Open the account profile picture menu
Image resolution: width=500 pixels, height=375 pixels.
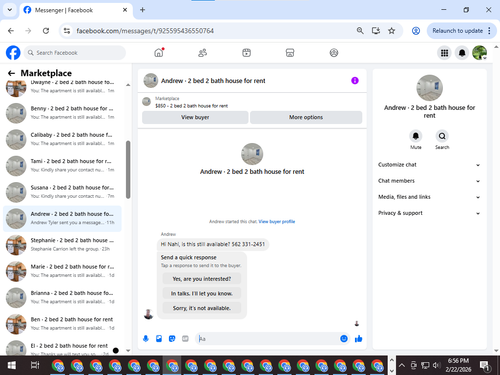click(x=480, y=53)
